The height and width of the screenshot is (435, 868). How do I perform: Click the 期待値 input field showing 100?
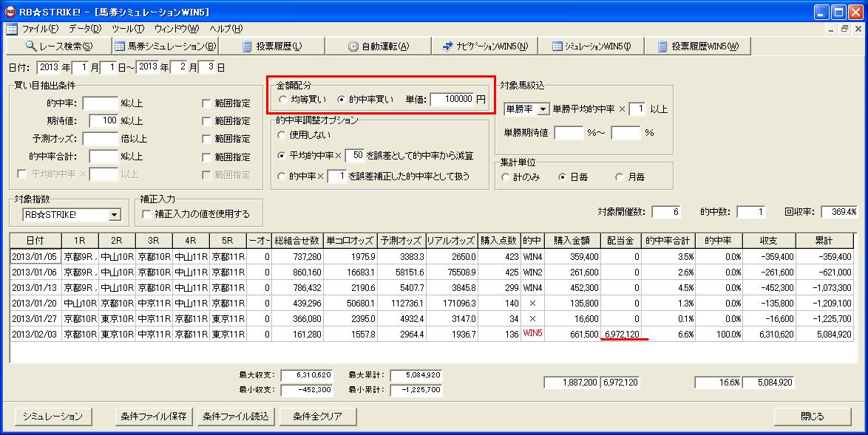point(104,121)
